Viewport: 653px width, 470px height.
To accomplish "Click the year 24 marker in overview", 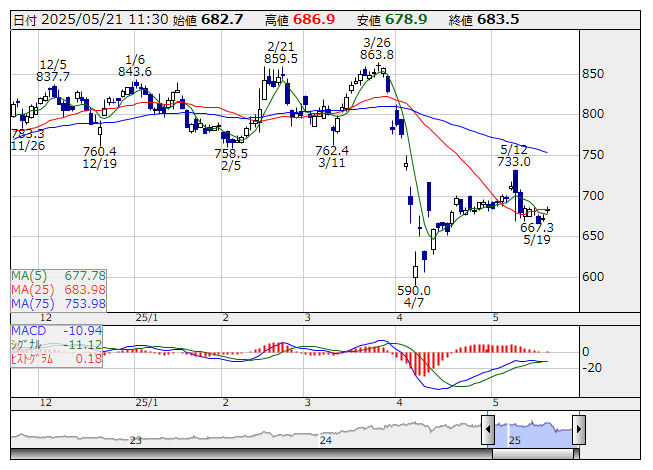I will (x=326, y=440).
